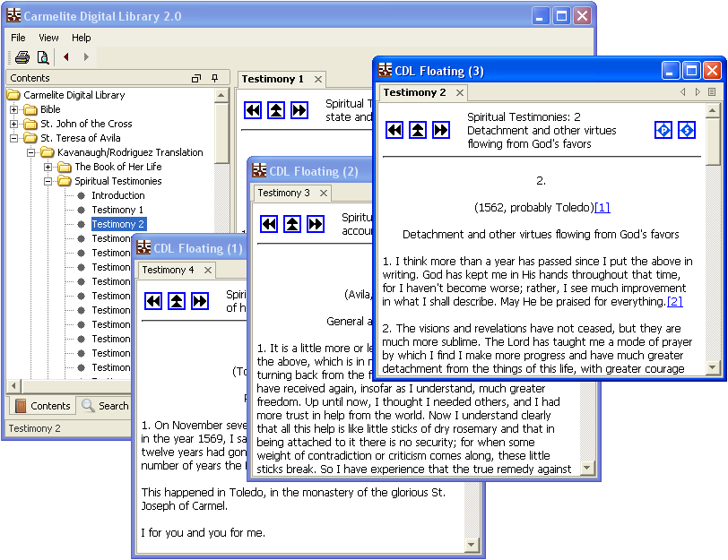Go to next section in Testimony 2
The image size is (728, 560).
click(x=441, y=130)
